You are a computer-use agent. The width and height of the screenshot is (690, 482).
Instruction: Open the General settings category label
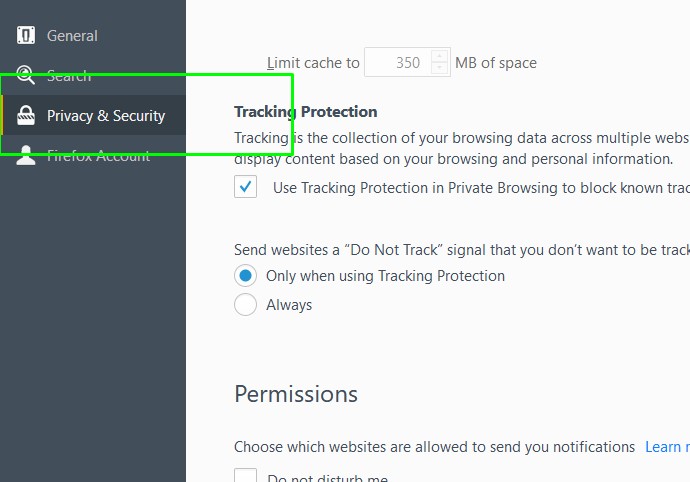tap(72, 36)
